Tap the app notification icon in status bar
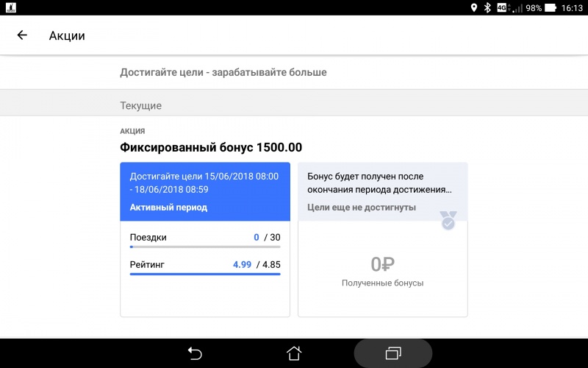Screen dimensions: 588x368 [x=11, y=7]
